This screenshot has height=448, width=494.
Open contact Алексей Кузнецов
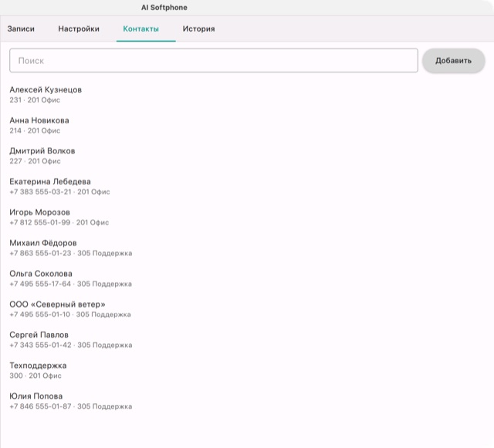[46, 89]
